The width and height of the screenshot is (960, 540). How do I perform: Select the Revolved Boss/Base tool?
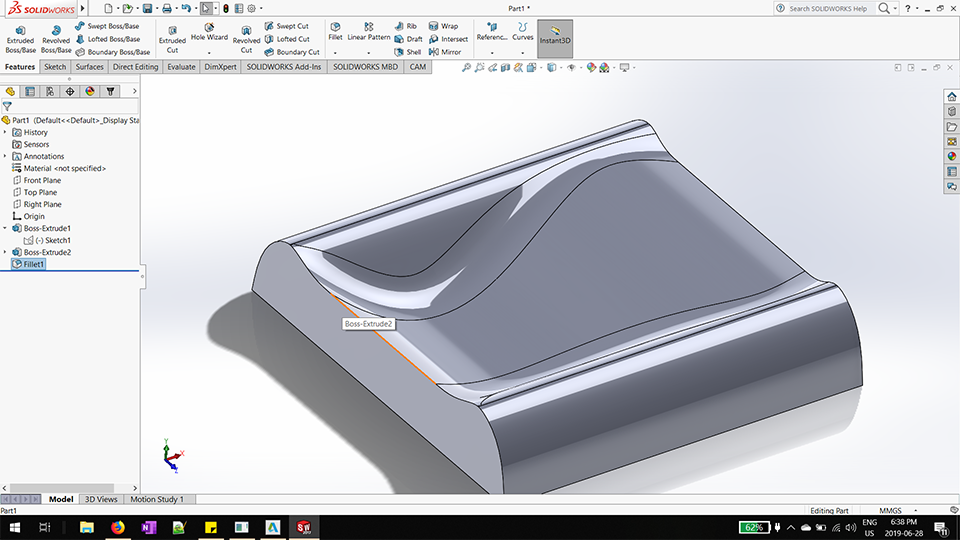pyautogui.click(x=56, y=39)
